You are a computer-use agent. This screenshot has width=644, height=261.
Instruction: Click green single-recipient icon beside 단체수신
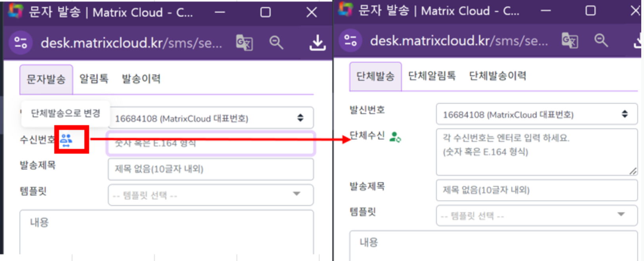pos(395,137)
